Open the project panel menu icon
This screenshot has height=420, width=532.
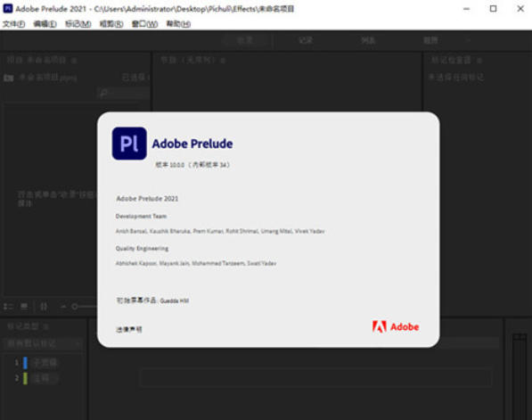(74, 61)
